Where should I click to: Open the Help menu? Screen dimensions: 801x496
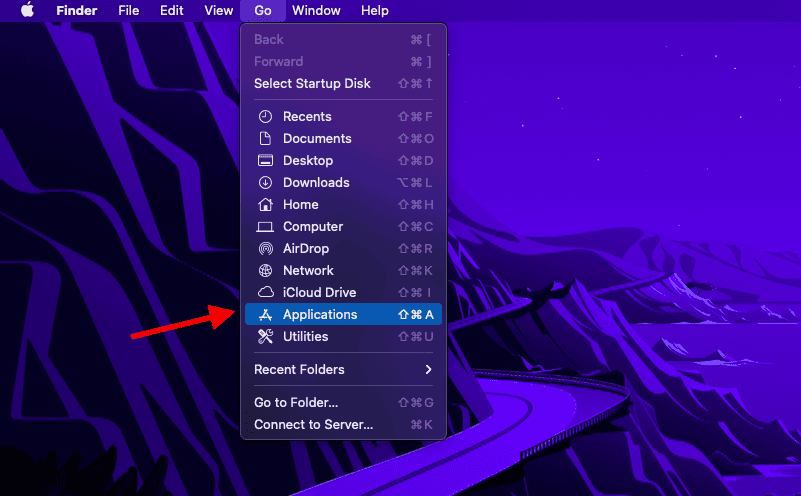pyautogui.click(x=375, y=11)
